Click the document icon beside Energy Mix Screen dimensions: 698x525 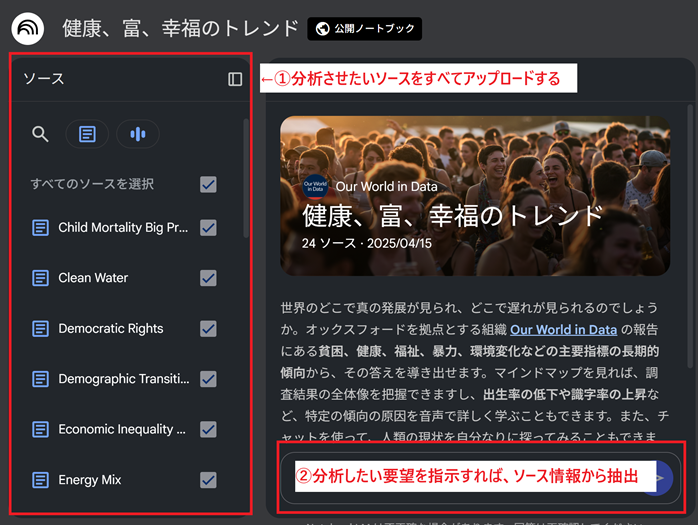[x=41, y=480]
